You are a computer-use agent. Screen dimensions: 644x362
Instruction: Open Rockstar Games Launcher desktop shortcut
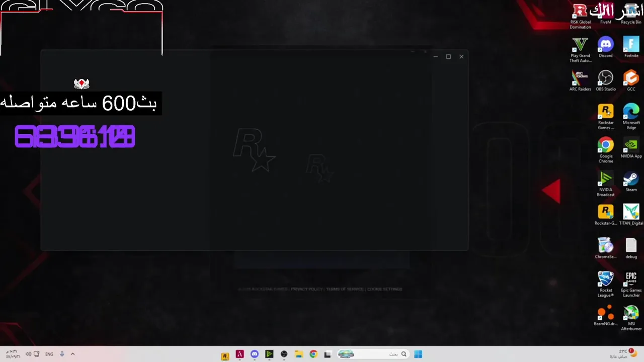coord(606,117)
